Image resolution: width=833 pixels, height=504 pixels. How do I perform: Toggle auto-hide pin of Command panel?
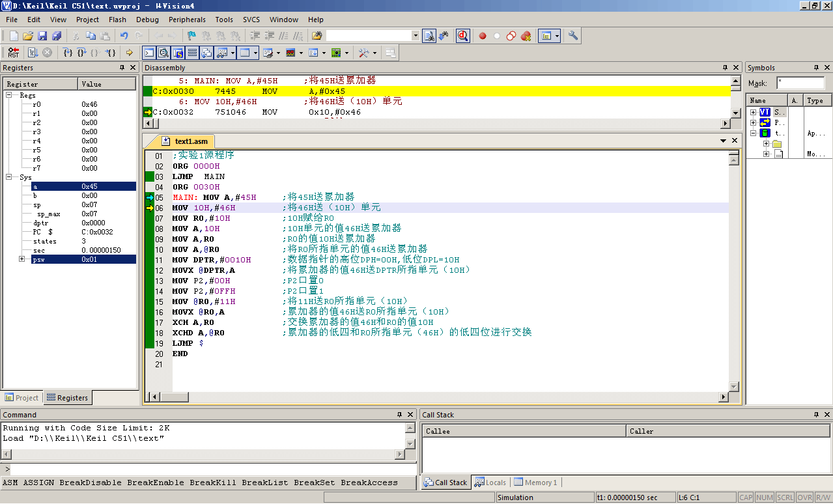pos(399,415)
